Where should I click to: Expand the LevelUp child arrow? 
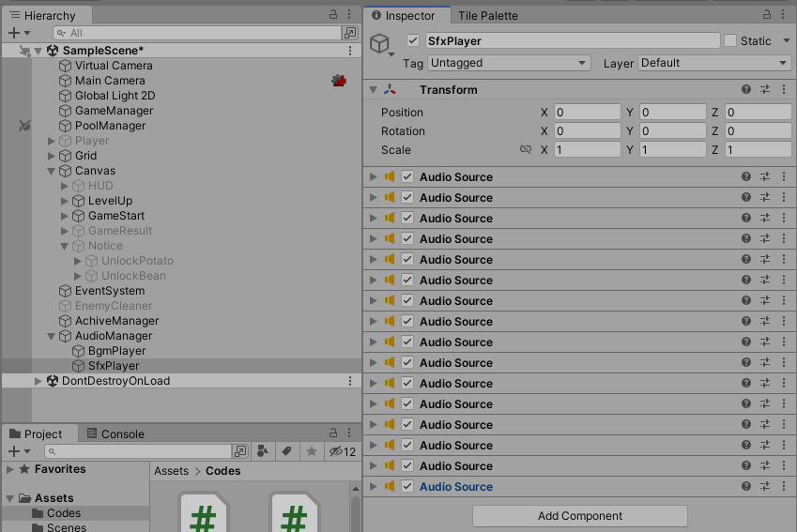[x=65, y=201]
